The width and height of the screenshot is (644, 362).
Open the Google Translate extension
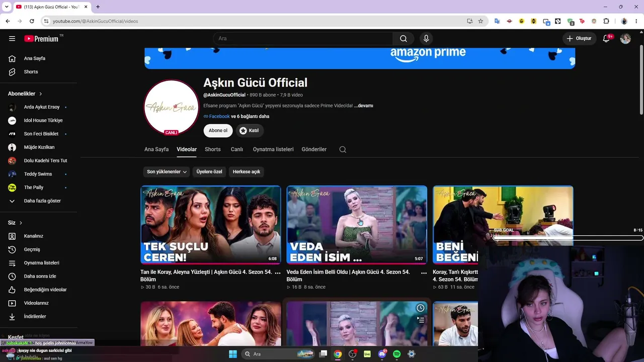click(x=497, y=21)
